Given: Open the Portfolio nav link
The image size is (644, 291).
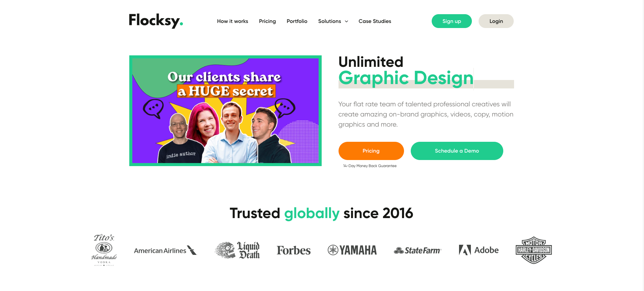Looking at the screenshot, I should [297, 21].
